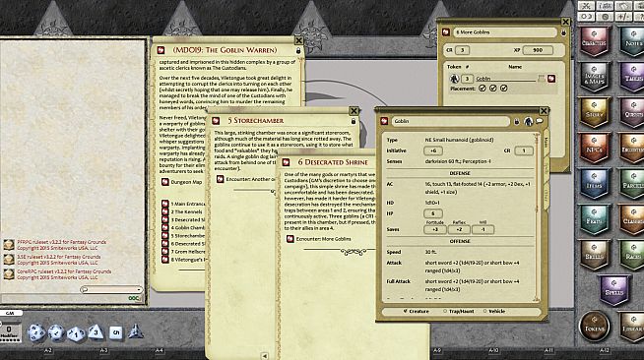
Task: Toggle lock on Goblin Warren story window
Action: pos(298,51)
